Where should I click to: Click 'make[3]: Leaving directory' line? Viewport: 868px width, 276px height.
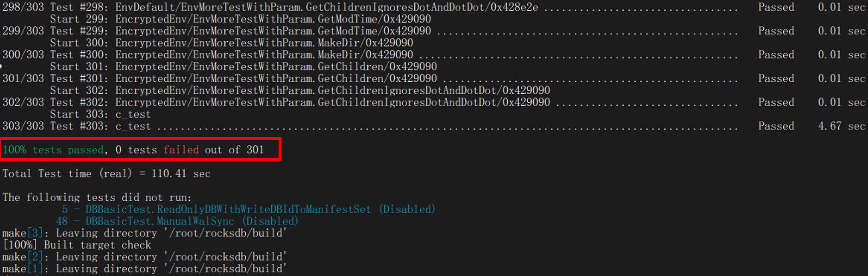(145, 233)
